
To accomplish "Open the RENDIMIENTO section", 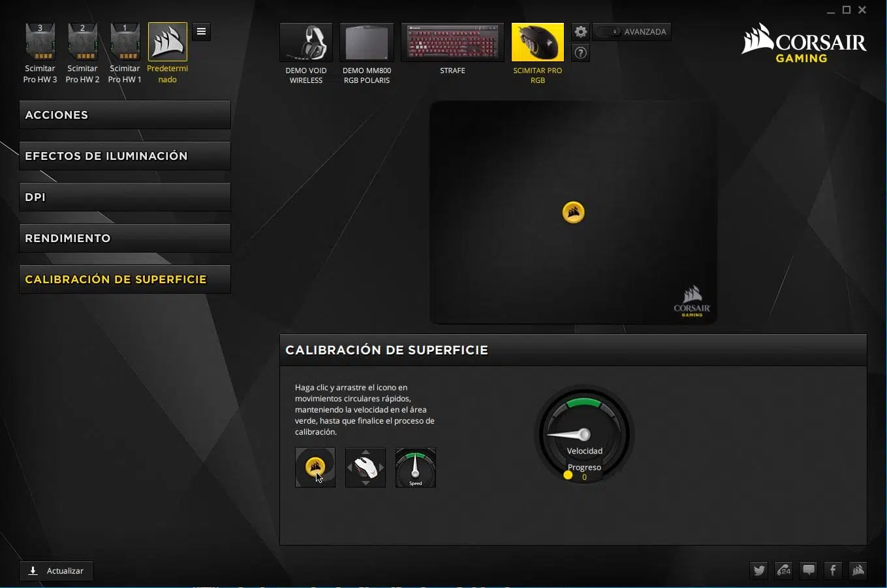I will tap(125, 238).
